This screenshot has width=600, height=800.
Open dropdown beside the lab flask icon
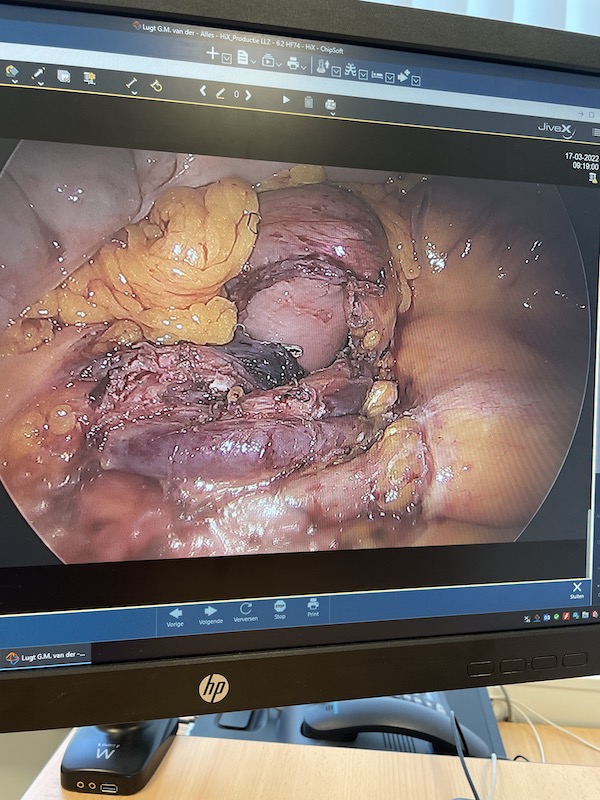(x=336, y=71)
